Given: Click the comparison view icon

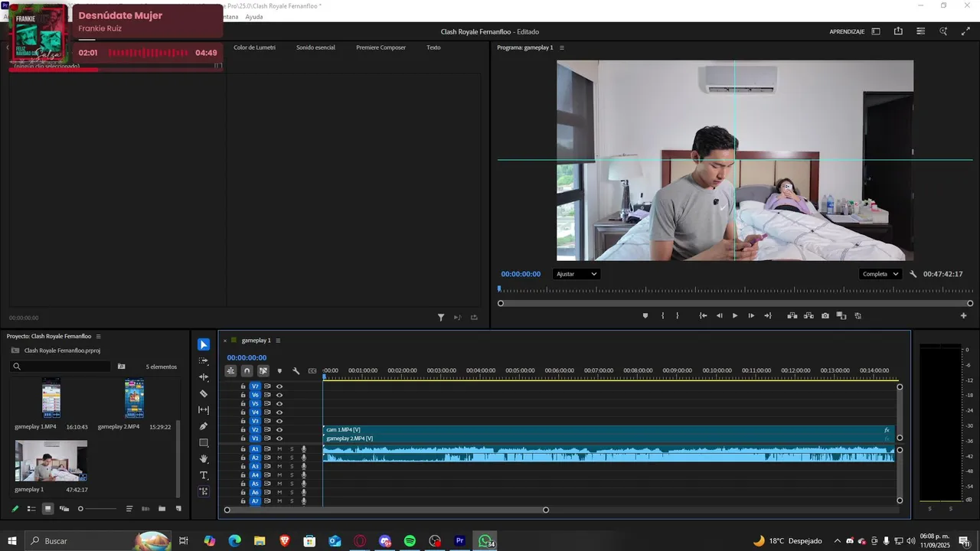Looking at the screenshot, I should tap(841, 315).
